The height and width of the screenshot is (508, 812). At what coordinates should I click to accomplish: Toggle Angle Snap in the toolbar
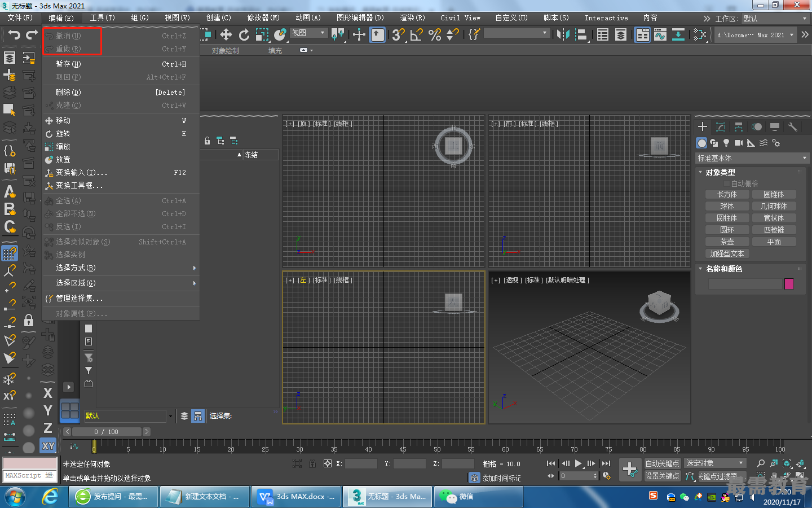[x=417, y=35]
